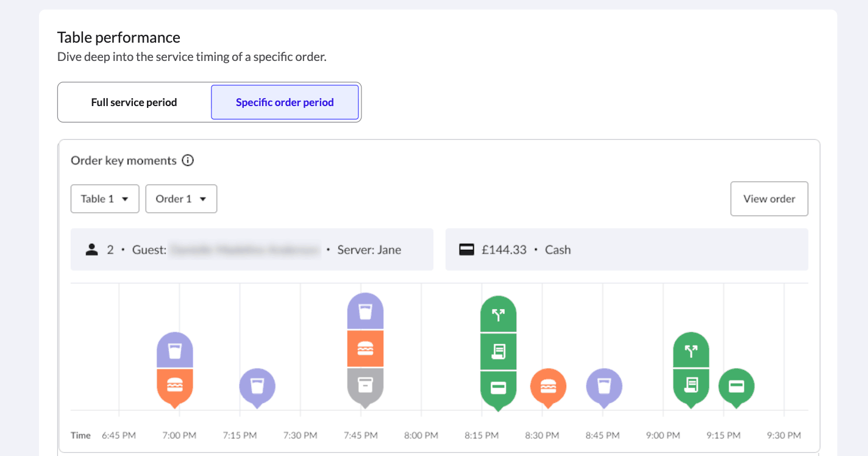The image size is (868, 456).
Task: Click the green payment card marker at 9:15 PM
Action: click(x=736, y=386)
